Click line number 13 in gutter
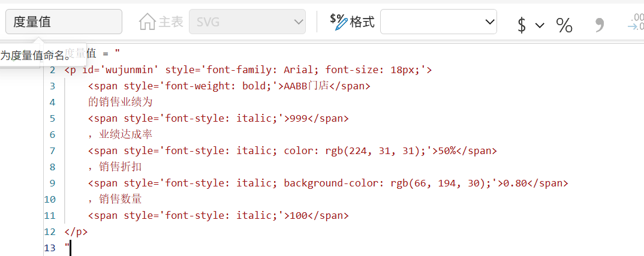This screenshot has width=644, height=256. 50,248
